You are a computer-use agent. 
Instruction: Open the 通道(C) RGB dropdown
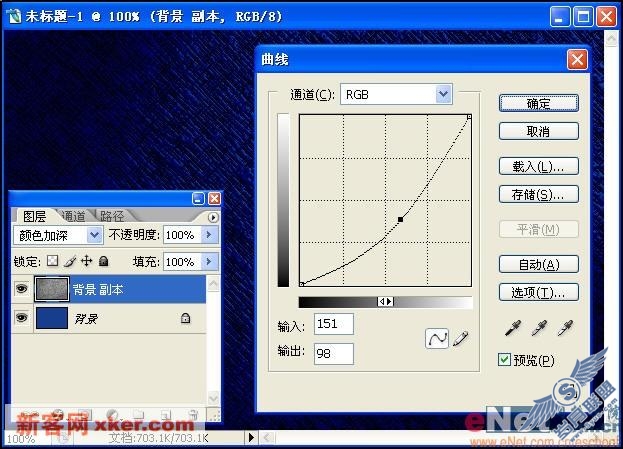[x=443, y=95]
